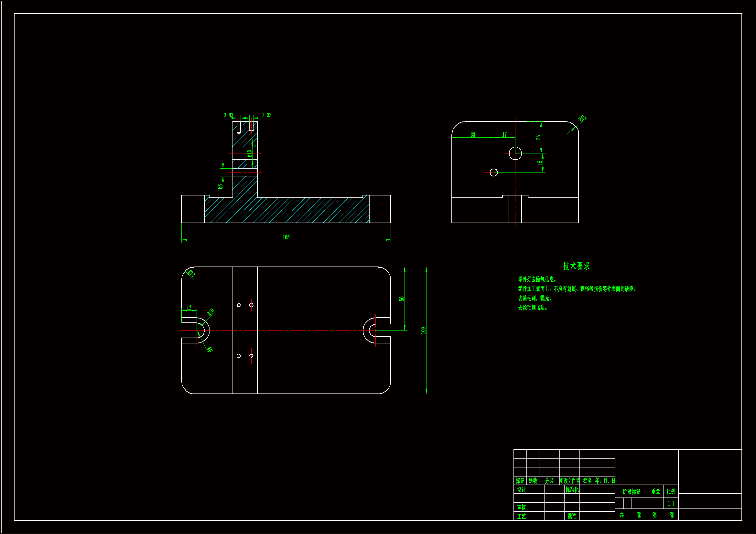Image resolution: width=756 pixels, height=534 pixels.
Task: Select the 25 vertical dimension label
Action: point(538,138)
